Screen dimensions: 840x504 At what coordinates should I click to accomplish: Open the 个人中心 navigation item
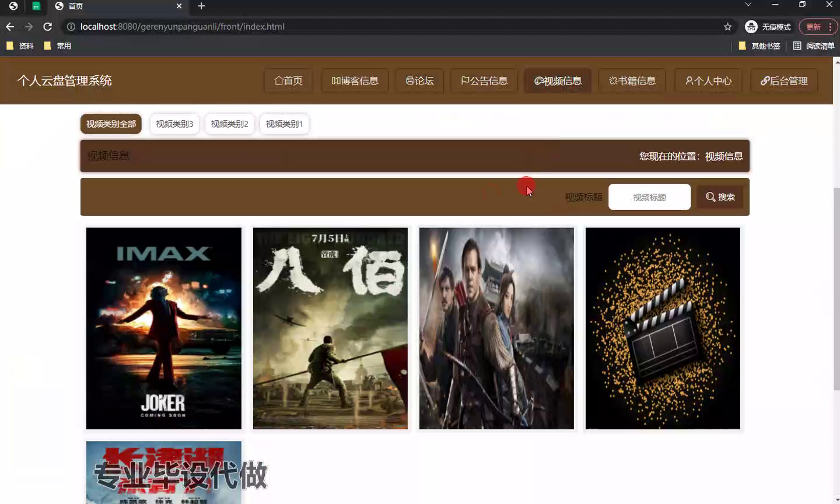[708, 80]
